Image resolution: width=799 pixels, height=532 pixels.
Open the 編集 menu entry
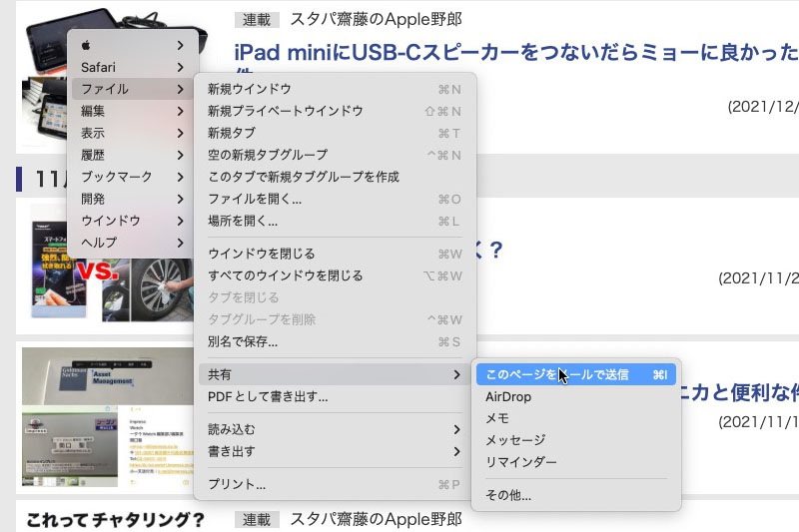pos(132,111)
